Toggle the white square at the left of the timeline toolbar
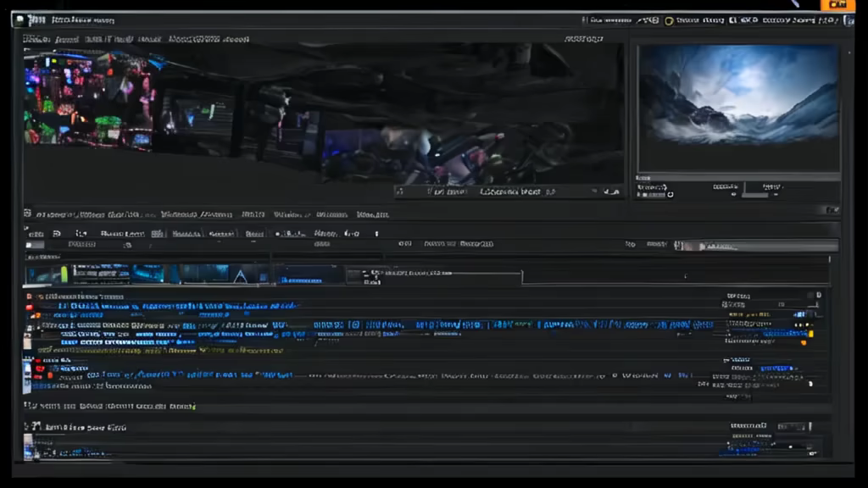The width and height of the screenshot is (868, 488). tap(28, 246)
